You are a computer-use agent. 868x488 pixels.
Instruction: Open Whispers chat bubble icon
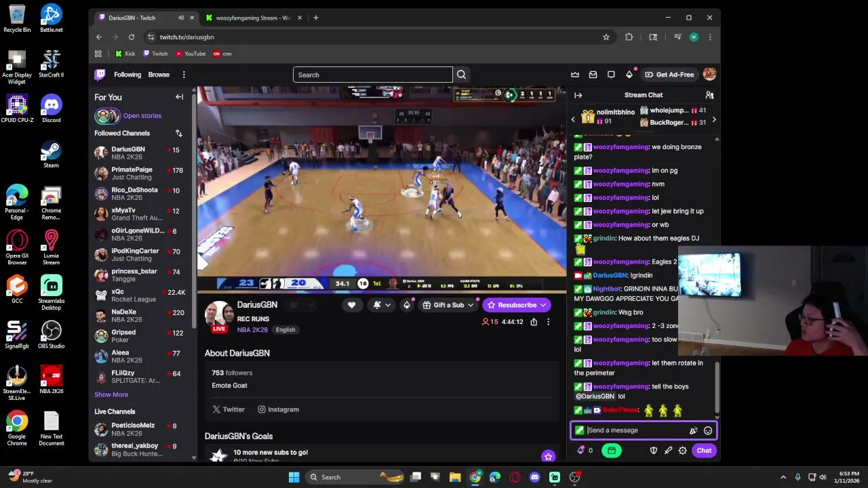(611, 75)
